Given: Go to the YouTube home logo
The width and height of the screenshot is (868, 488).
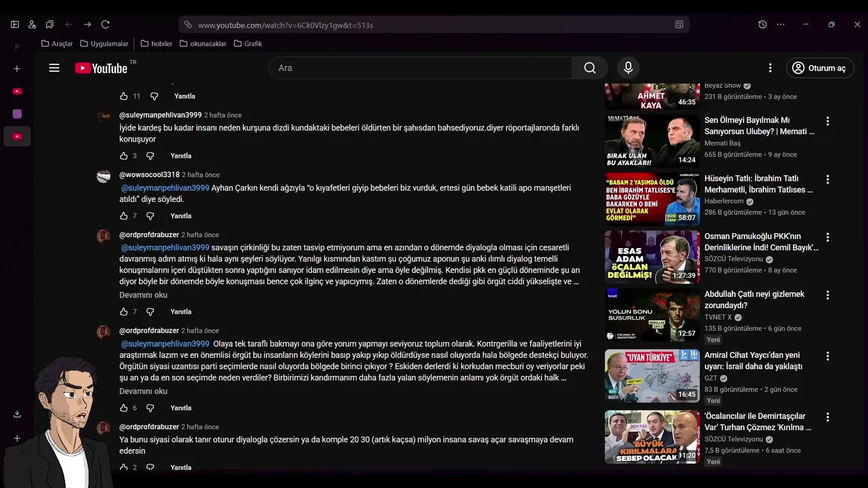Looking at the screenshot, I should [x=102, y=68].
